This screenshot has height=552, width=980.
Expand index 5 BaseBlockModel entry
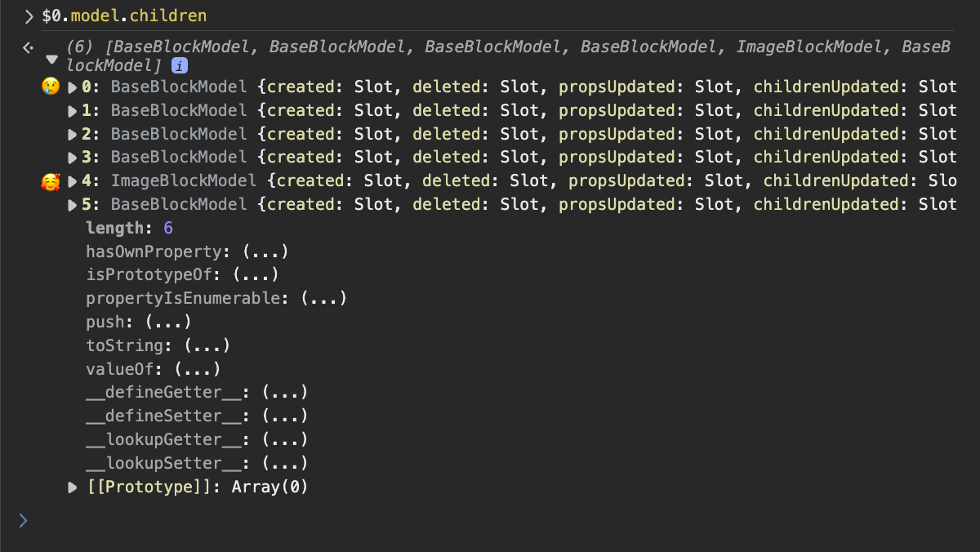[x=72, y=204]
